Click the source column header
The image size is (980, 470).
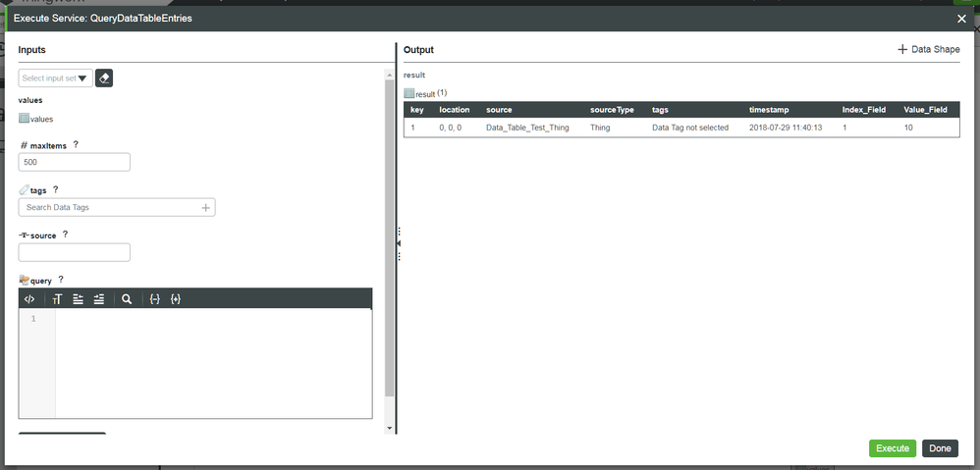pyautogui.click(x=499, y=110)
